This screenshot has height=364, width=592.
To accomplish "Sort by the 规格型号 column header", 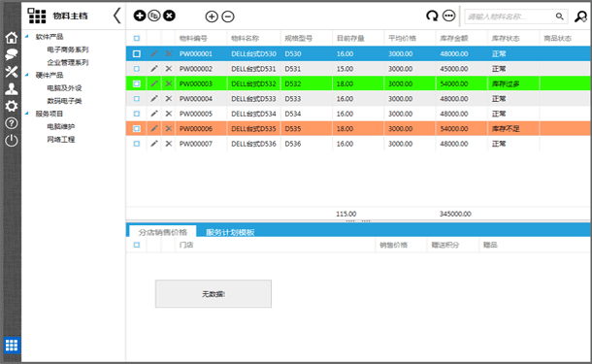I will [x=298, y=38].
